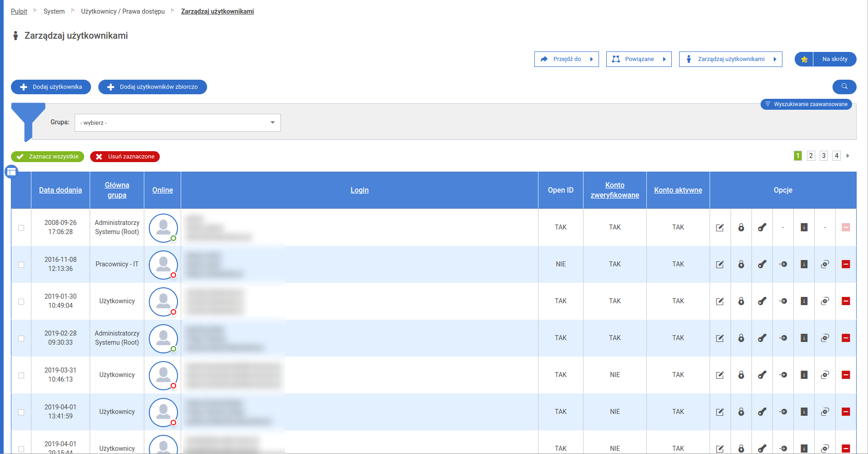Click the login-arrow icon for the 2019-02-28 user
Viewport: 868px width, 454px height.
pos(783,338)
